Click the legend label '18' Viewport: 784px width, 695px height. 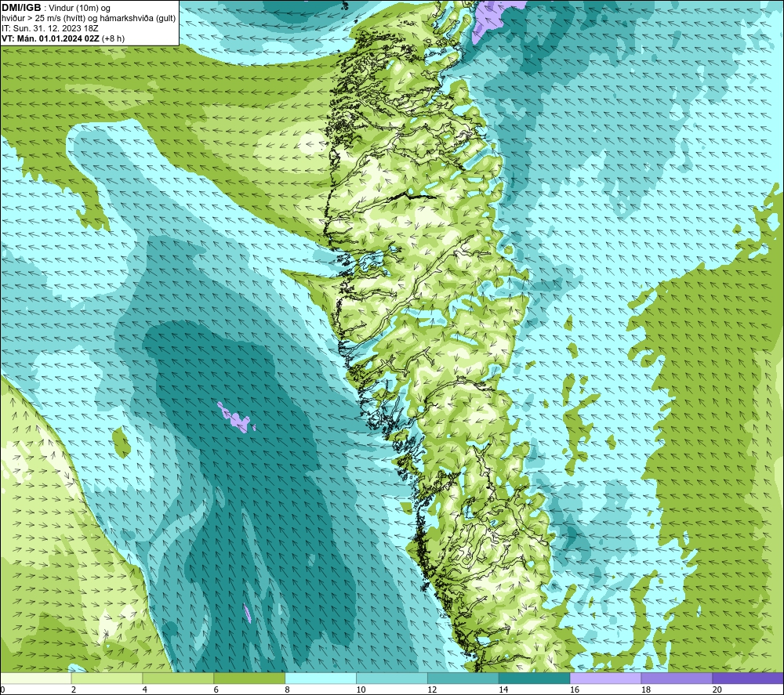click(645, 690)
